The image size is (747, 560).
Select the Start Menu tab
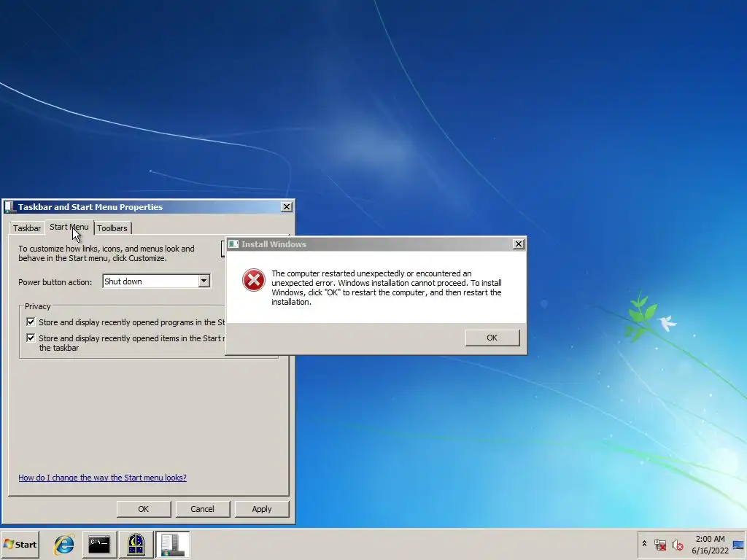pos(69,227)
